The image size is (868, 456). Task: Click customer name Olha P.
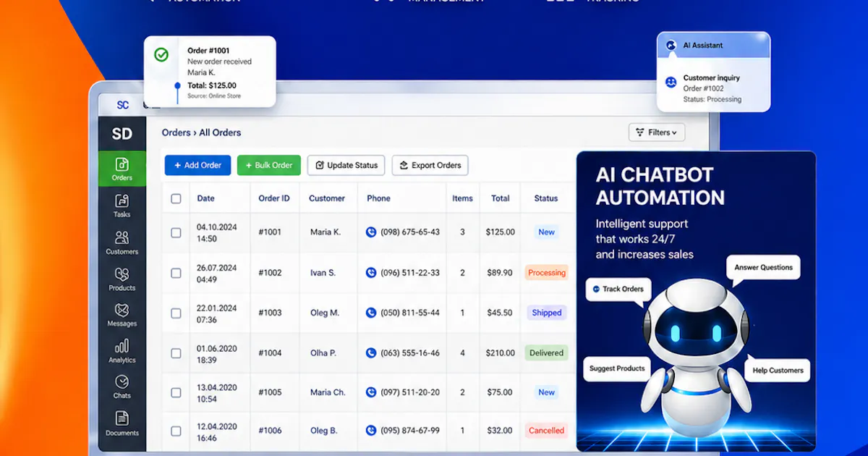click(323, 353)
